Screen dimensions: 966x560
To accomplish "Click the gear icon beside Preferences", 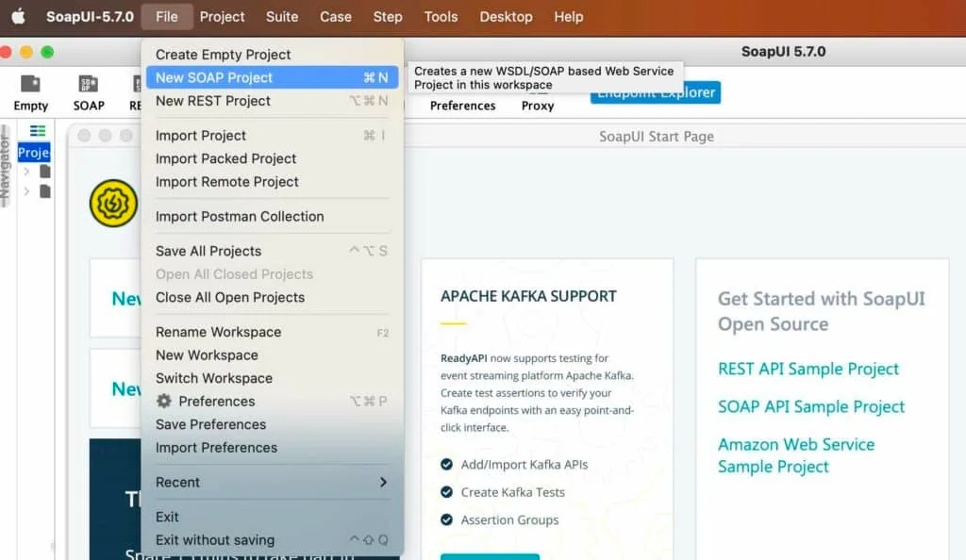I will point(164,401).
